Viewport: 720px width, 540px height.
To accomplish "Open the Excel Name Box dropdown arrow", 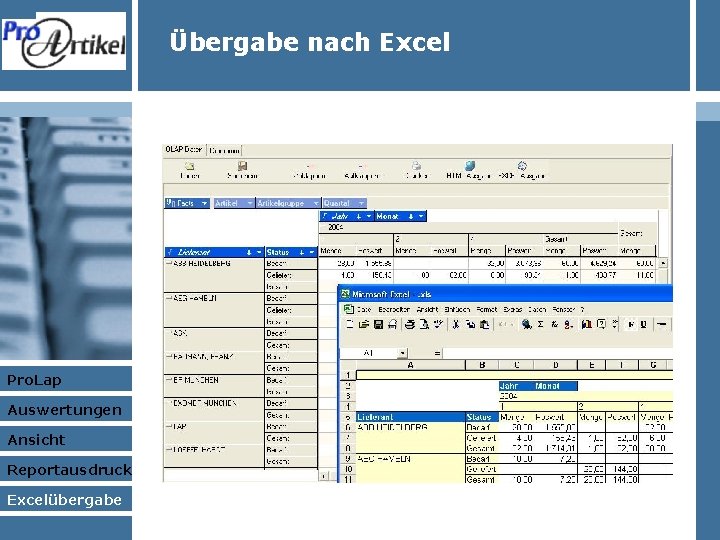I will pyautogui.click(x=402, y=353).
